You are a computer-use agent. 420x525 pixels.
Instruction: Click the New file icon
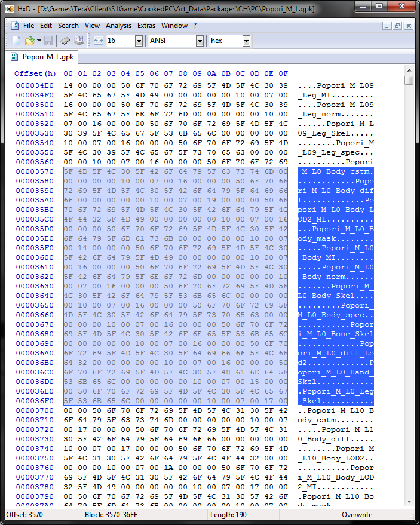[x=17, y=41]
